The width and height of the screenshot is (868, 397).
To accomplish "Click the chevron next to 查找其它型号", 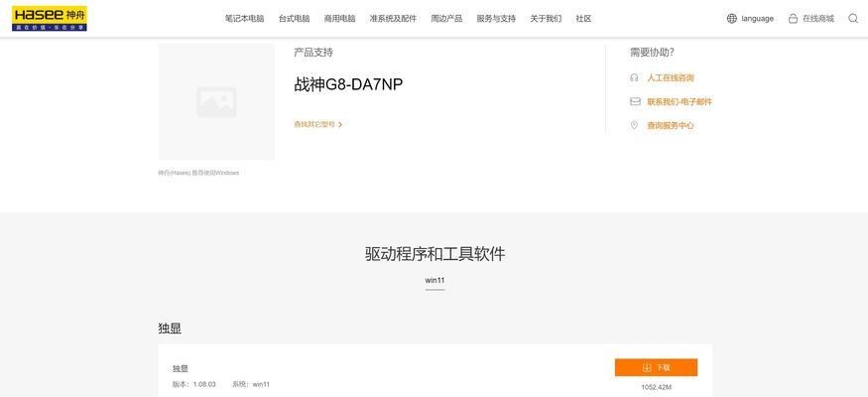I will click(x=340, y=125).
